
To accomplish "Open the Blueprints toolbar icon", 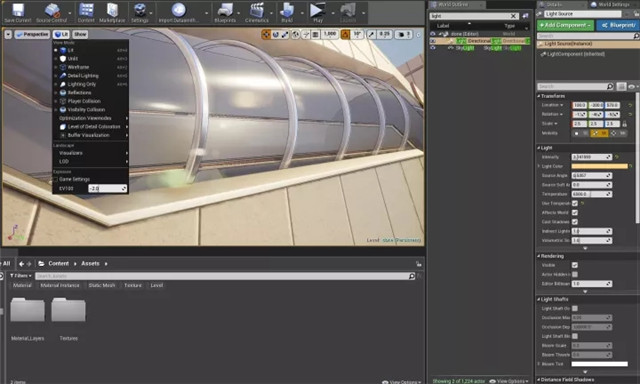I will (x=225, y=12).
